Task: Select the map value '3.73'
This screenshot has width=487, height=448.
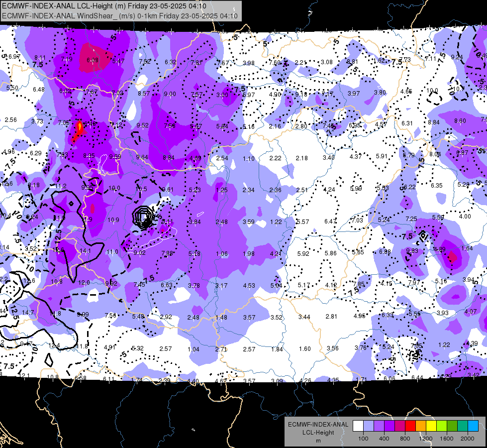Action: [x=37, y=121]
